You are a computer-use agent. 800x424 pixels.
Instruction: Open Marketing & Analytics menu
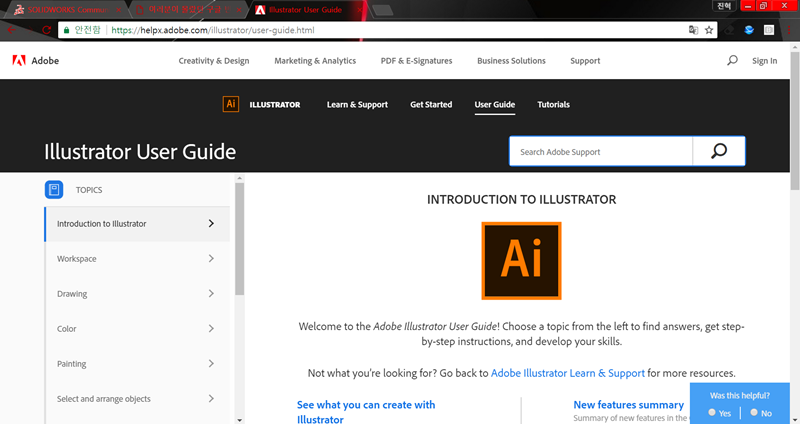pyautogui.click(x=315, y=61)
